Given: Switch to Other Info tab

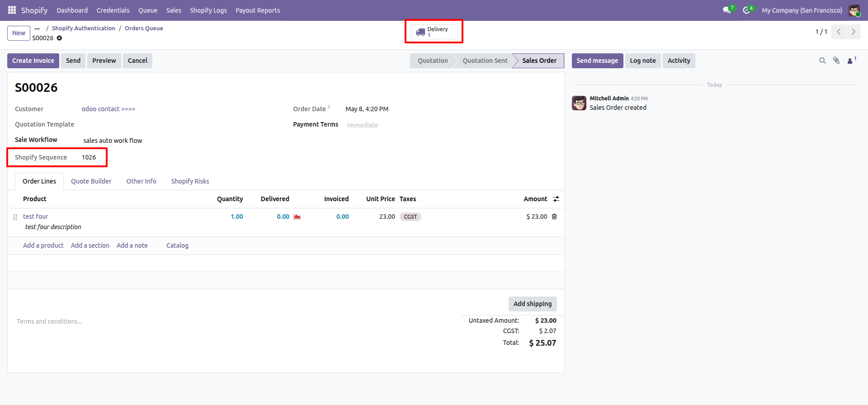Looking at the screenshot, I should 141,181.
